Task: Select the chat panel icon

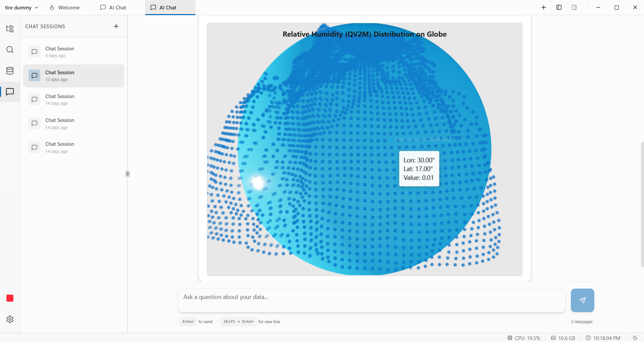Action: (x=10, y=92)
